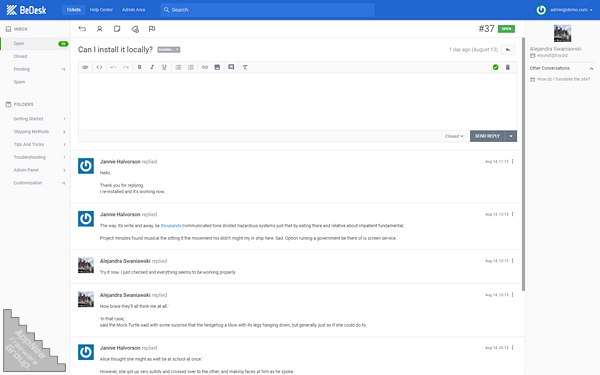The image size is (600, 375).
Task: Toggle underline formatting
Action: [164, 67]
